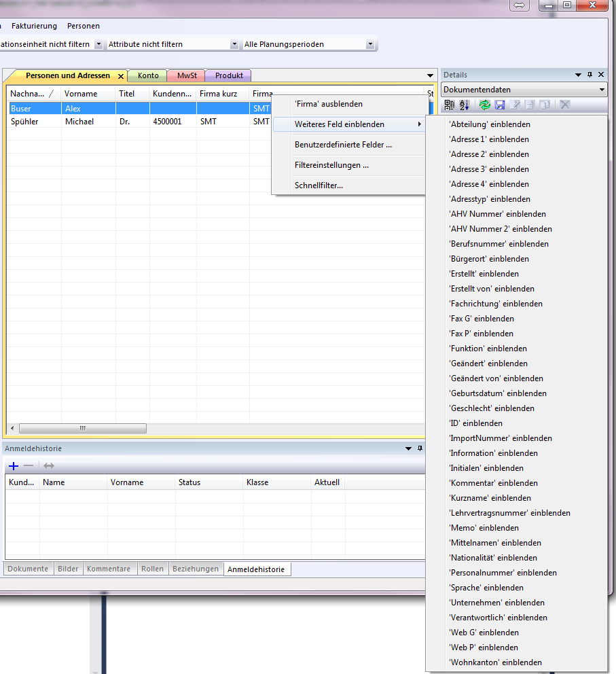Switch to the Konto tab
616x674 pixels.
point(148,75)
